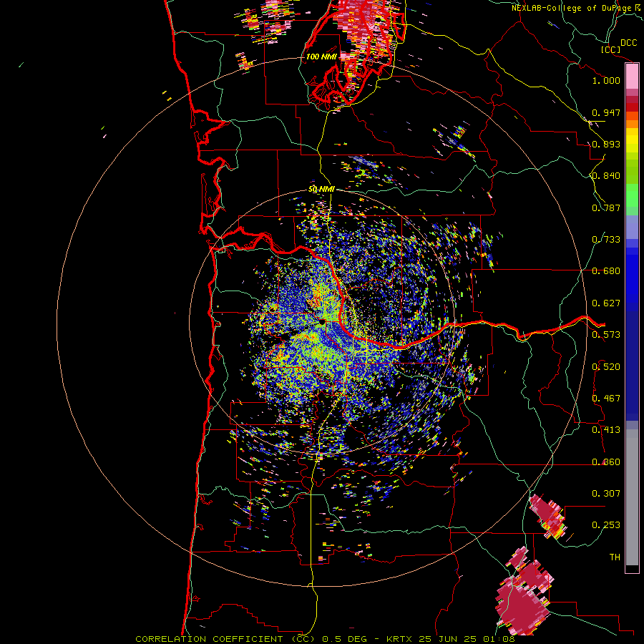
Task: Select the 0.680 scale value
Action: 606,271
